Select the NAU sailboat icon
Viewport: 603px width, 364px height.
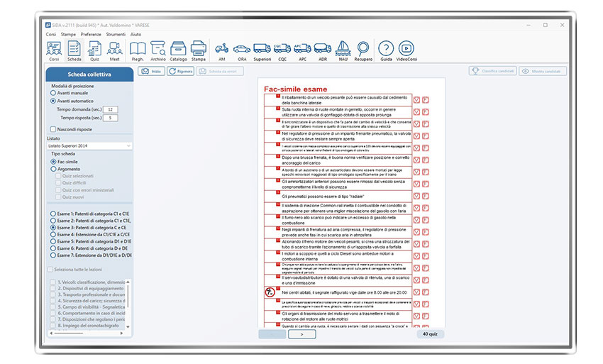pos(343,50)
